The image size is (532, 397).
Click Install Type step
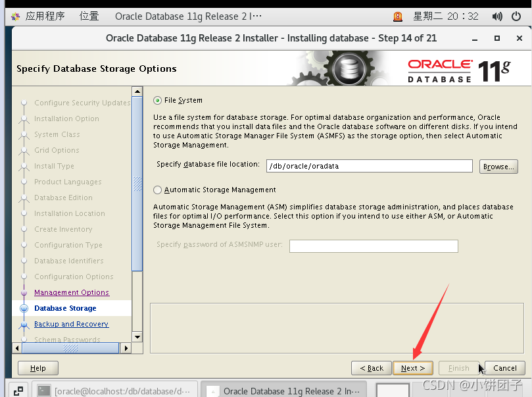[x=54, y=166]
